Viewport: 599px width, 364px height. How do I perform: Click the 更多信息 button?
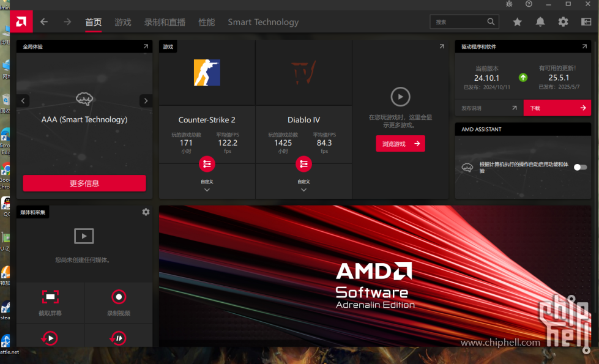pyautogui.click(x=84, y=184)
